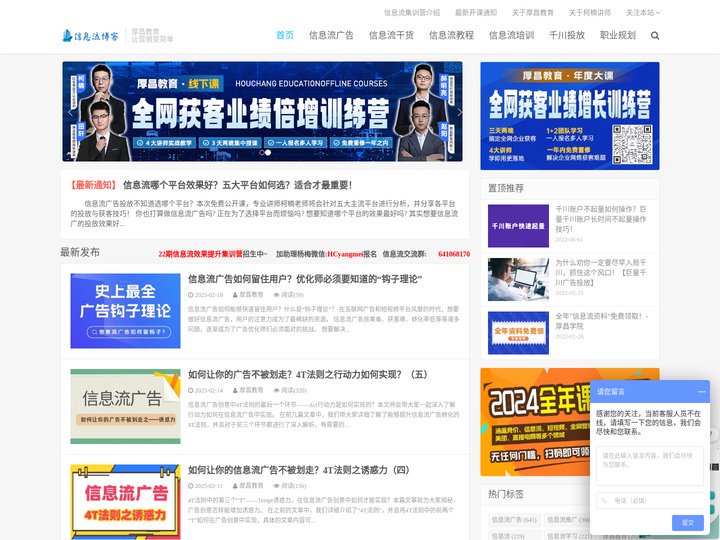Select the first carousel dot on the banner
This screenshot has height=540, width=720.
[262, 152]
